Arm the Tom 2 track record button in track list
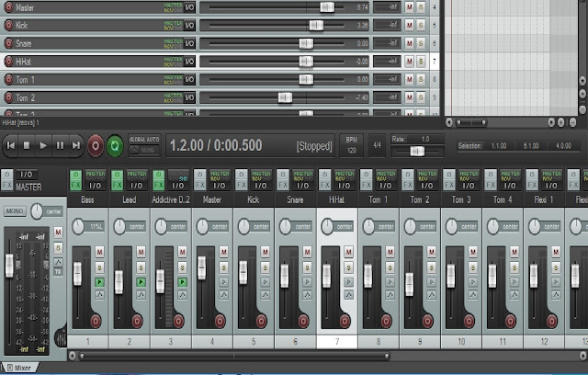The width and height of the screenshot is (588, 375). click(x=8, y=97)
